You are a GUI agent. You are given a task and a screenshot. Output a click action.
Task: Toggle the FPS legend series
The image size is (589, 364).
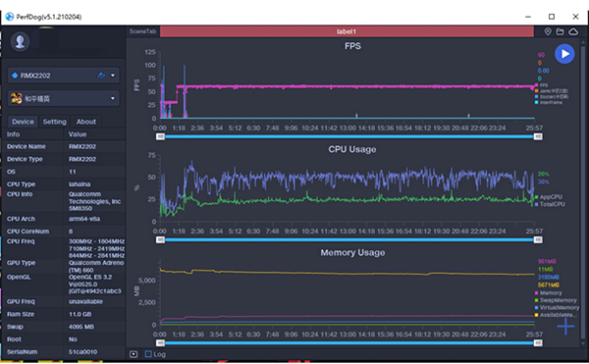[541, 85]
